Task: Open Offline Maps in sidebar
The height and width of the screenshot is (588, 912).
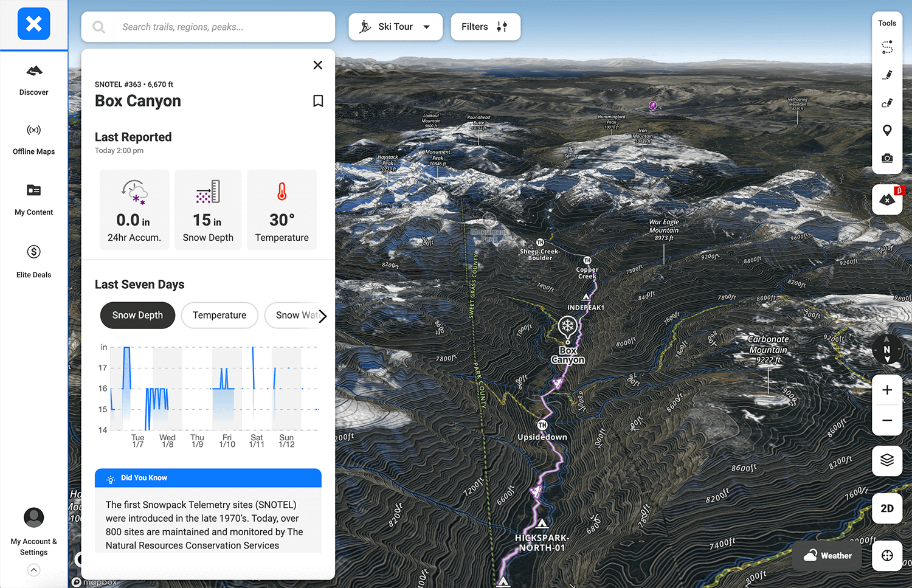Action: tap(34, 139)
